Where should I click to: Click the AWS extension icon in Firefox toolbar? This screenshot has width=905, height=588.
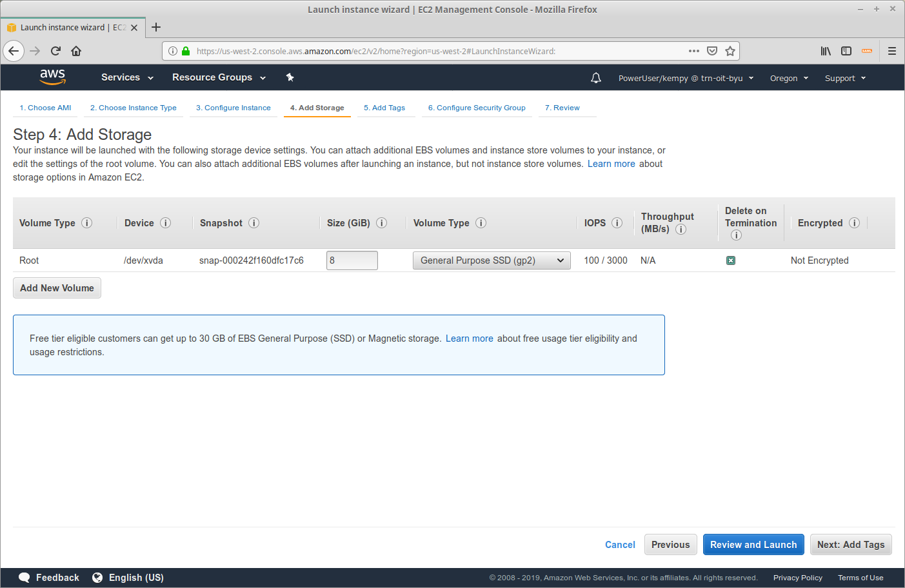coord(867,51)
